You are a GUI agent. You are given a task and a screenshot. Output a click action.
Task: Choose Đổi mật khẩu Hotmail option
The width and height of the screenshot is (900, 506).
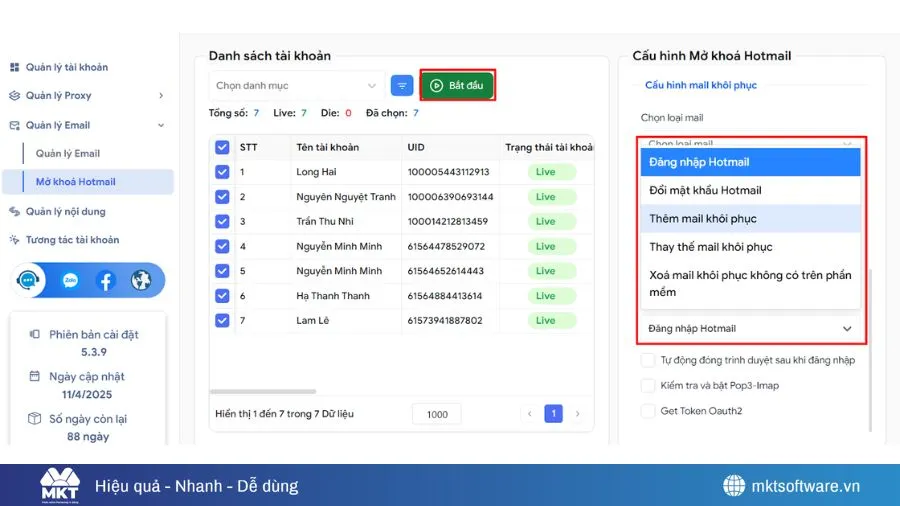click(750, 190)
